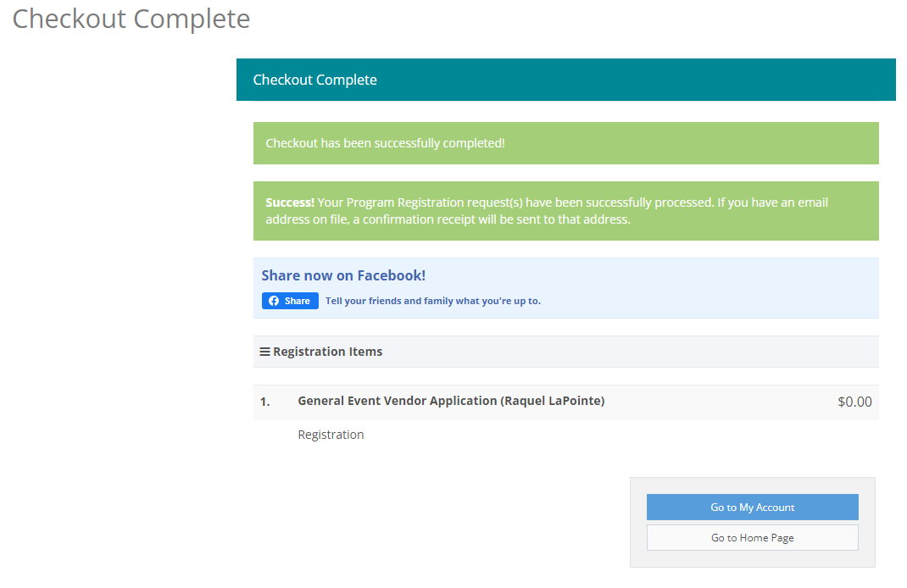Screen dimensions: 907x588
Task: Collapse the Registration Items section header
Action: (x=565, y=352)
